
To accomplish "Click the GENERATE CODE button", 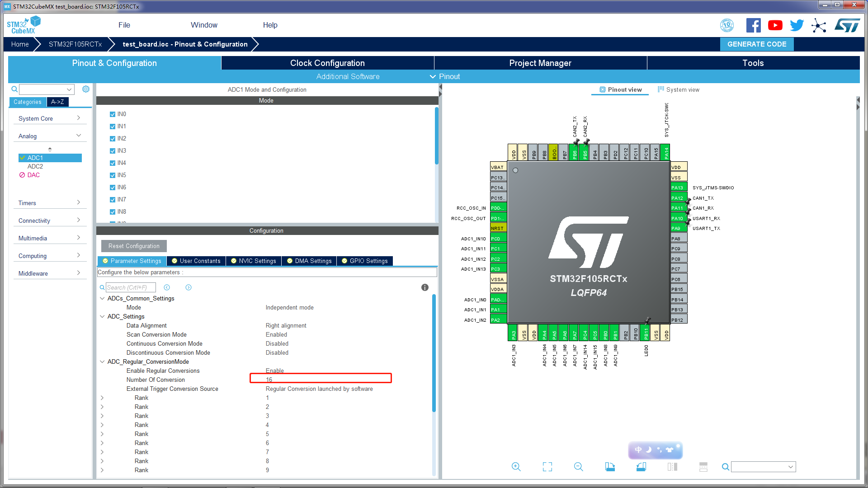I will pyautogui.click(x=756, y=44).
